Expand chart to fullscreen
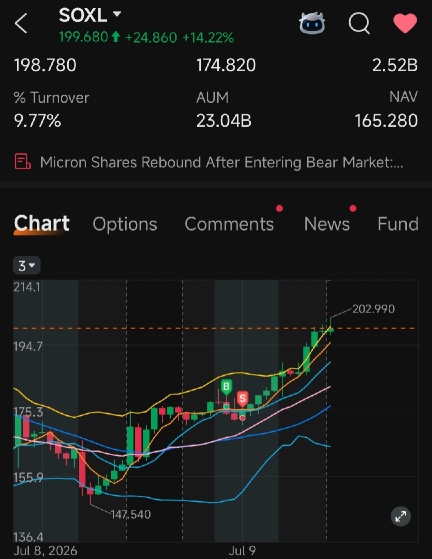 [x=401, y=516]
